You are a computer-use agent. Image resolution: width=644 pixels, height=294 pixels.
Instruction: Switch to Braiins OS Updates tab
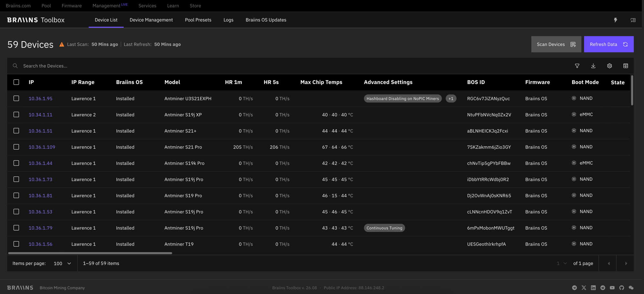coord(266,20)
